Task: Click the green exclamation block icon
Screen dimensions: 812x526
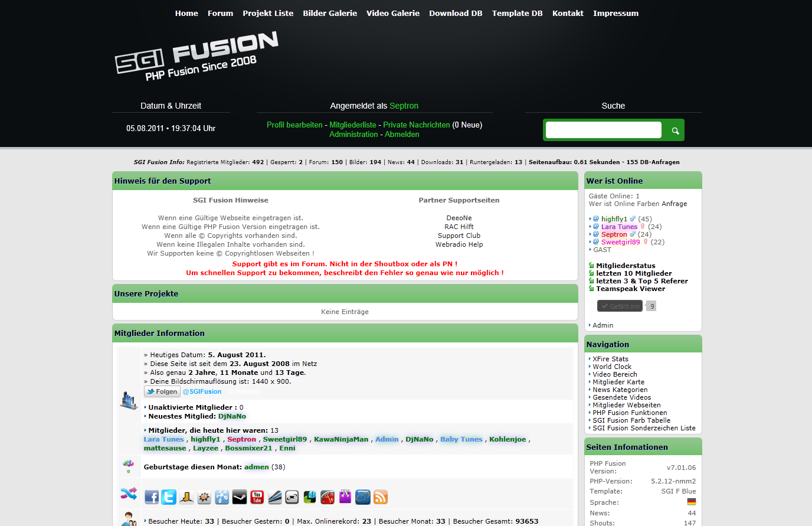Action: 310,497
